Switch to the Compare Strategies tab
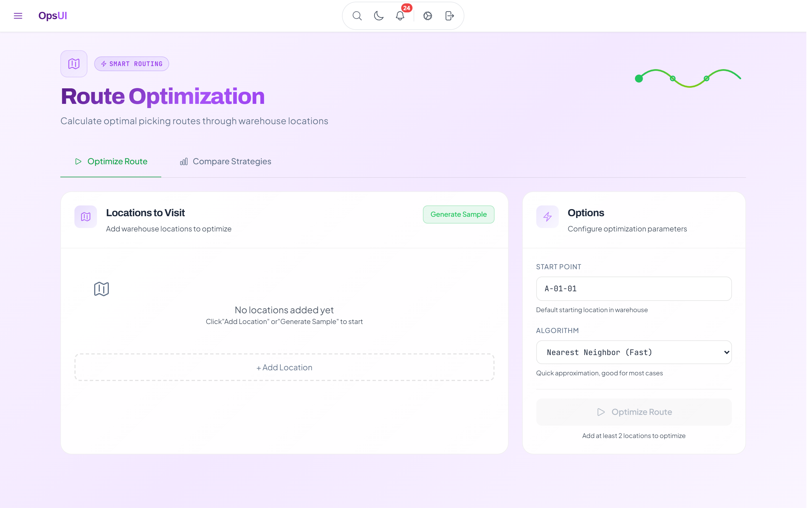This screenshot has height=508, width=812. 225,162
